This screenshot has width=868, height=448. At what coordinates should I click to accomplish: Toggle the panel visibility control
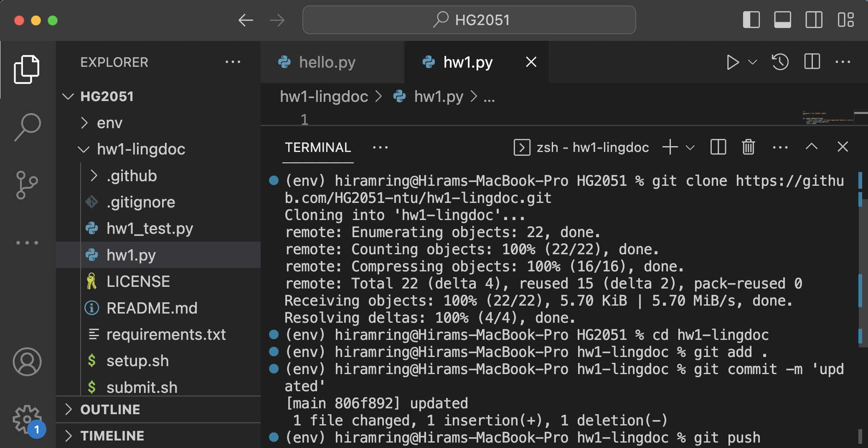click(x=783, y=20)
